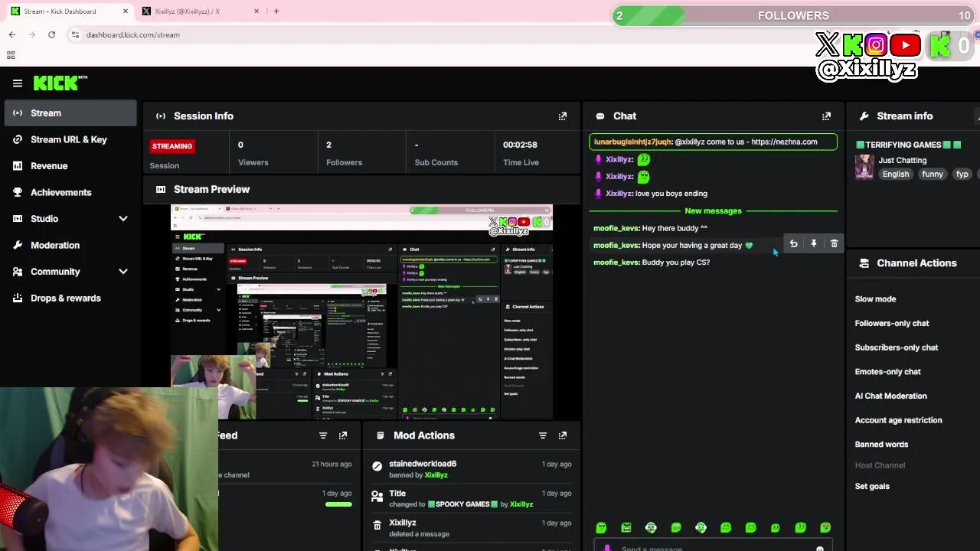This screenshot has width=980, height=551.
Task: Open Set goals
Action: [x=872, y=487]
